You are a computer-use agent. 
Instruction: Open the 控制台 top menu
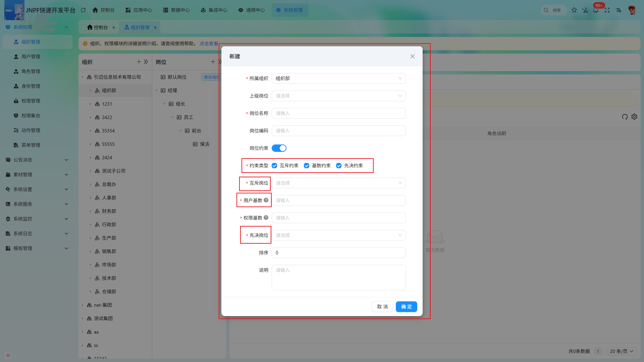coord(104,10)
